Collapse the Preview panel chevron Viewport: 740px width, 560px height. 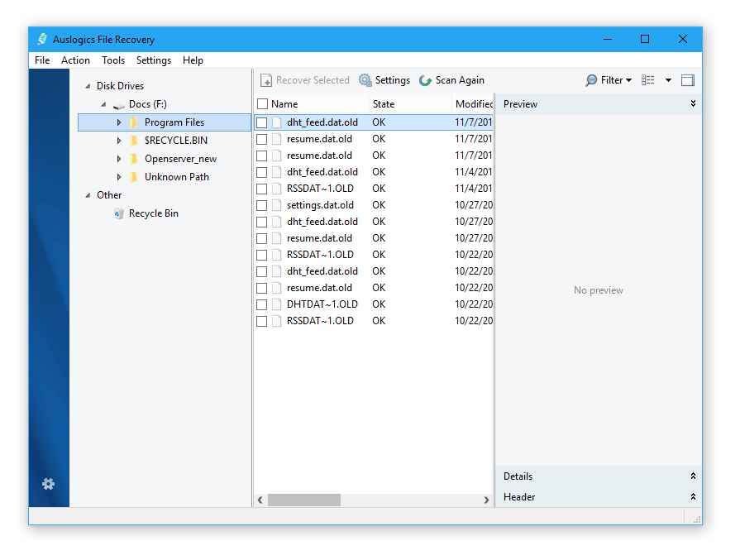pyautogui.click(x=693, y=103)
